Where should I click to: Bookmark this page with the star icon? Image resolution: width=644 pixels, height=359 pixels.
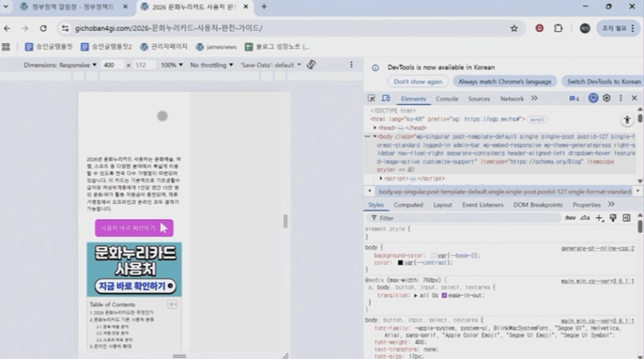(514, 28)
